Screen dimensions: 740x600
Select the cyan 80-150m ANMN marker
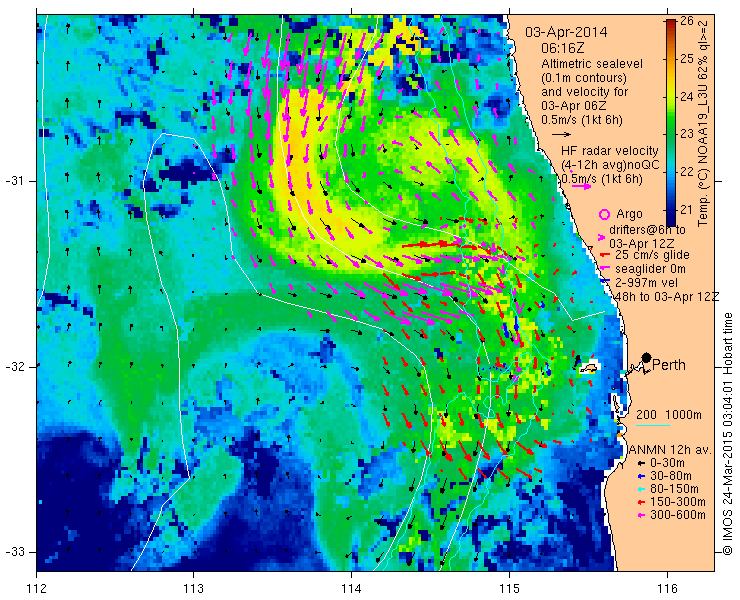coord(641,489)
